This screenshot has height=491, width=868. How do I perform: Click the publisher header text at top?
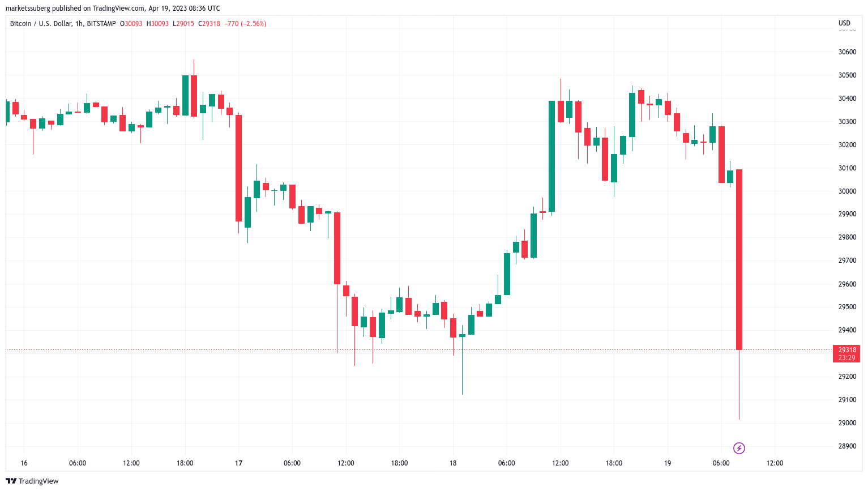click(x=113, y=8)
